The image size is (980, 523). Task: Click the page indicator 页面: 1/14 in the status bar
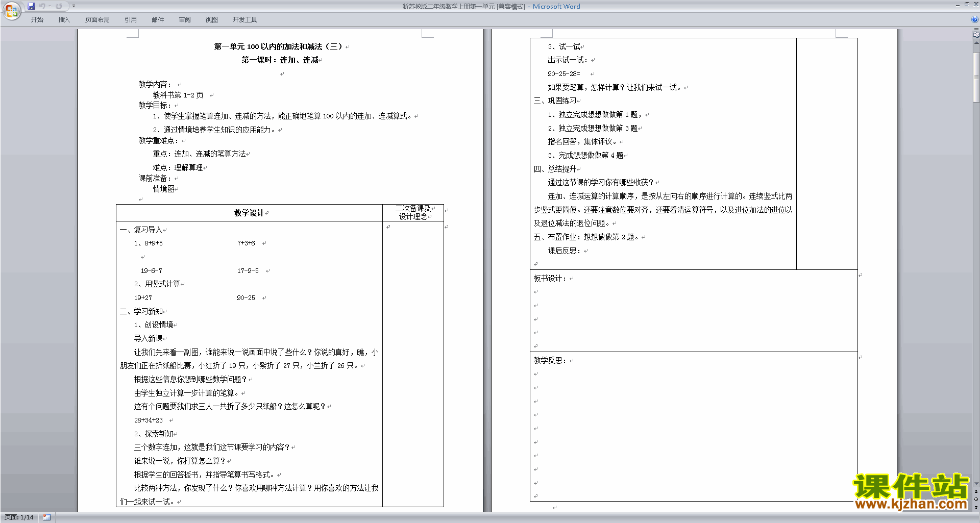coord(19,517)
